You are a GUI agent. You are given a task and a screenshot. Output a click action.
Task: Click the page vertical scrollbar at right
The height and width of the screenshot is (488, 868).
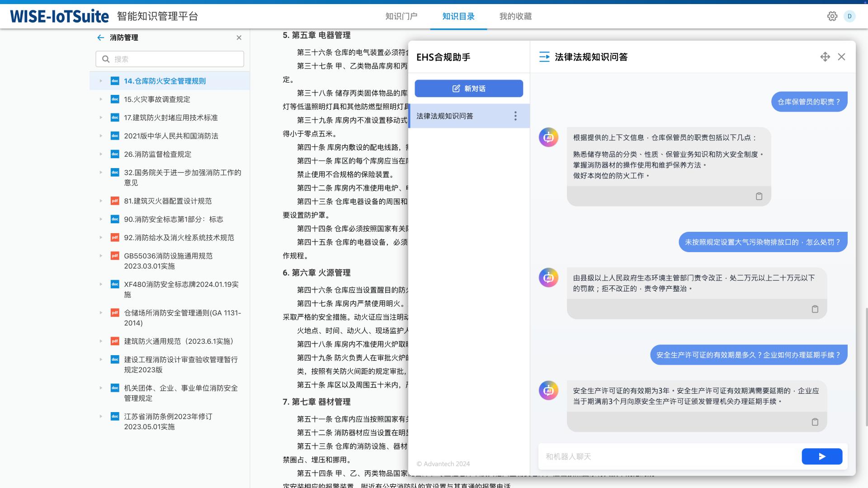(866, 366)
